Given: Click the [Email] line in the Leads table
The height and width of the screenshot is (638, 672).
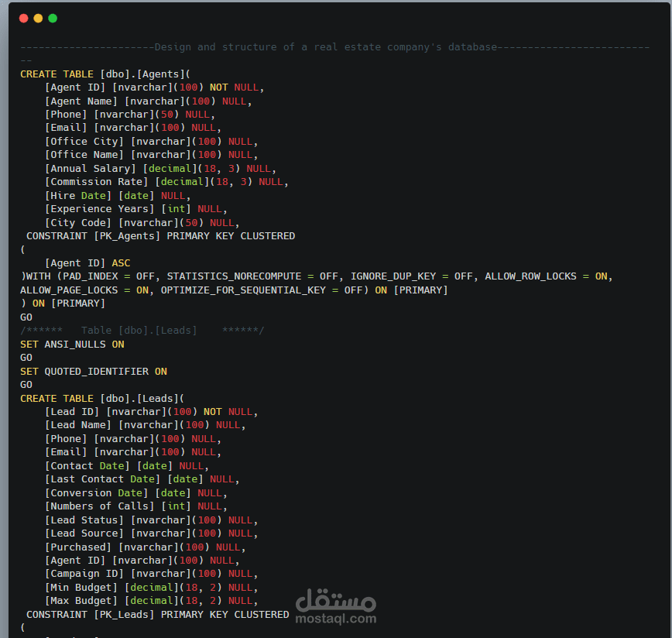Looking at the screenshot, I should pos(133,452).
